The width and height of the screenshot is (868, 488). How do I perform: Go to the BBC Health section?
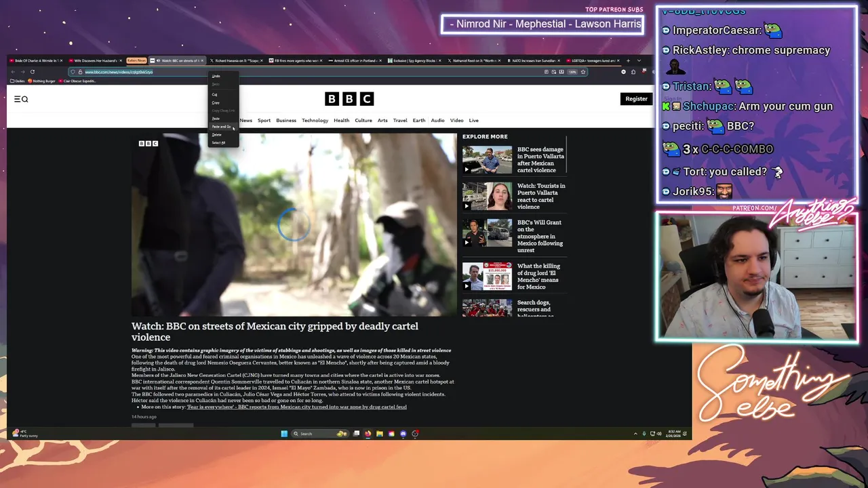[341, 121]
